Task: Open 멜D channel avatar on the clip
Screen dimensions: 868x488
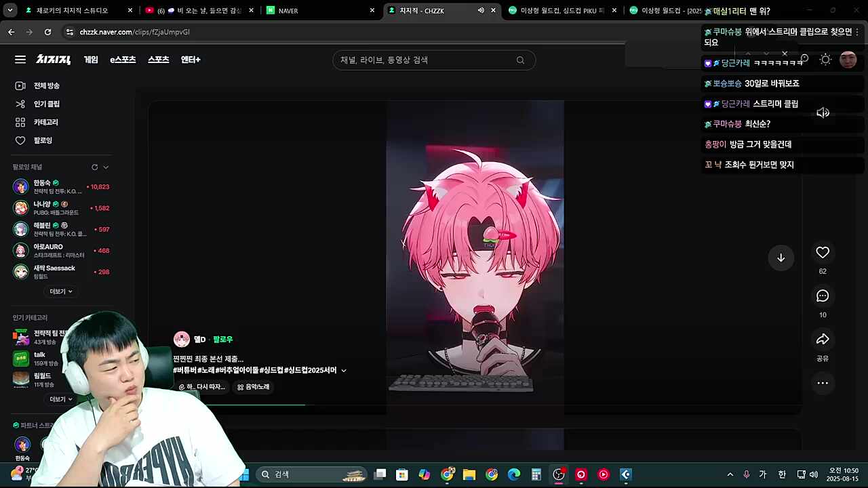Action: [182, 339]
